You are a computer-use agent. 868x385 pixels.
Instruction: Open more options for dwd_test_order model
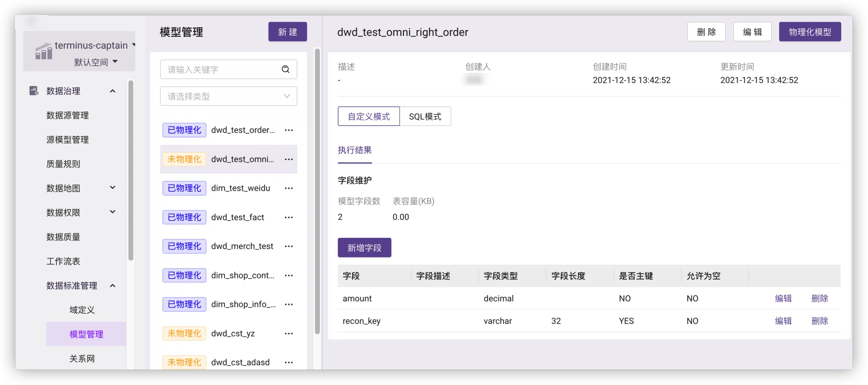289,130
